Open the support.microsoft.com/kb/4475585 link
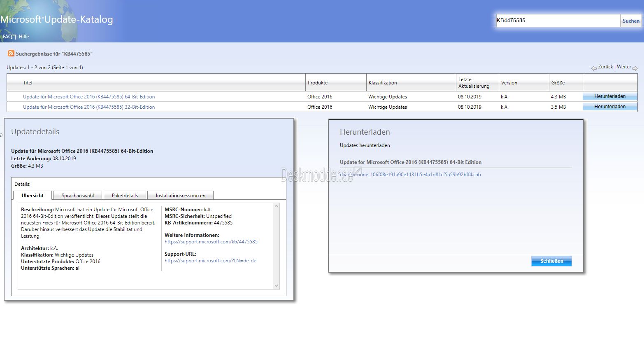The image size is (644, 348). pyautogui.click(x=211, y=242)
